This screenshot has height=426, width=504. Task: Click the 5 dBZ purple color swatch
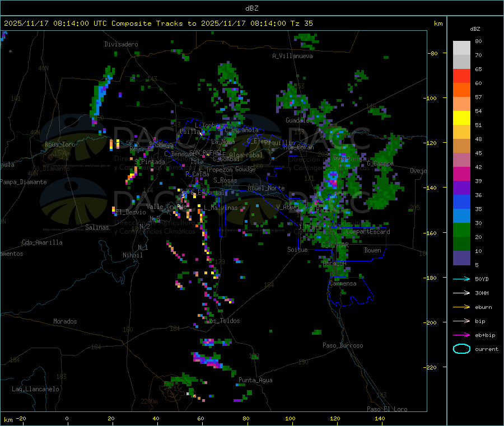pos(461,258)
